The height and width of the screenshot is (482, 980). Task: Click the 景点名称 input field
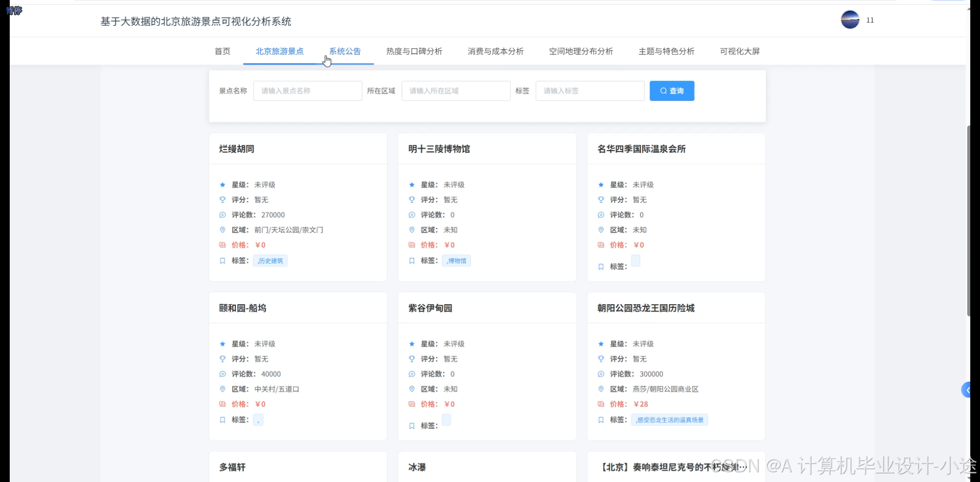click(x=308, y=91)
